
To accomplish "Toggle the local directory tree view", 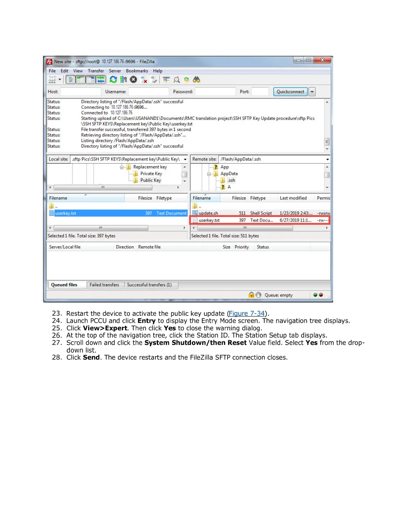I will 80,80.
